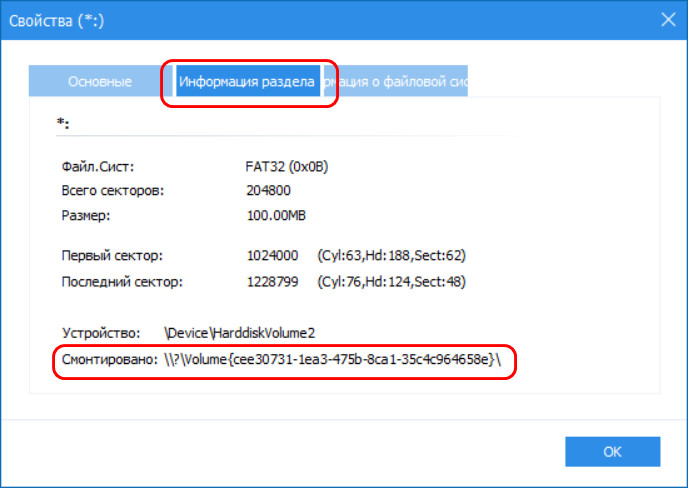Click the Всего секторов: label

coord(113,191)
